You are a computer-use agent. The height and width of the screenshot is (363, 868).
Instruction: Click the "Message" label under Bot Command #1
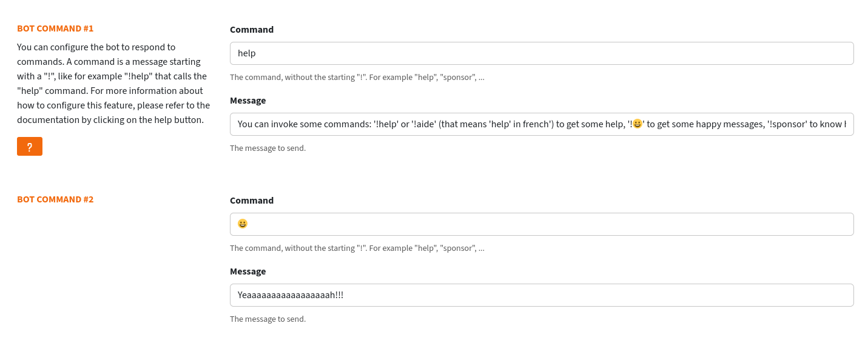[x=247, y=101]
